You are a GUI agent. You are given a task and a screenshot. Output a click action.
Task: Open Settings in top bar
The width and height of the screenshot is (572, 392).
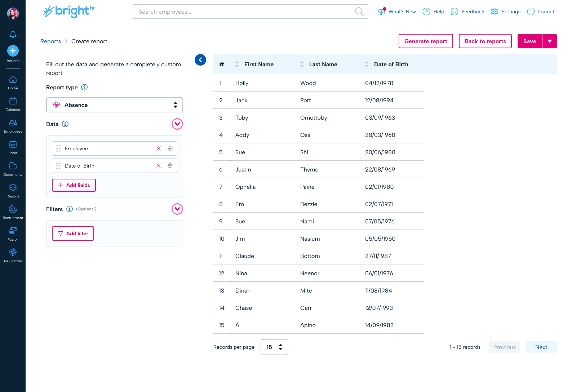[506, 12]
